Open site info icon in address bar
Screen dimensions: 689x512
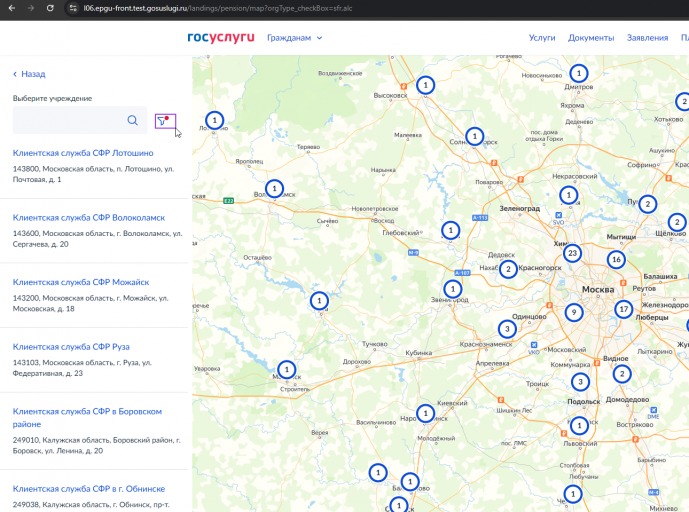(x=73, y=8)
